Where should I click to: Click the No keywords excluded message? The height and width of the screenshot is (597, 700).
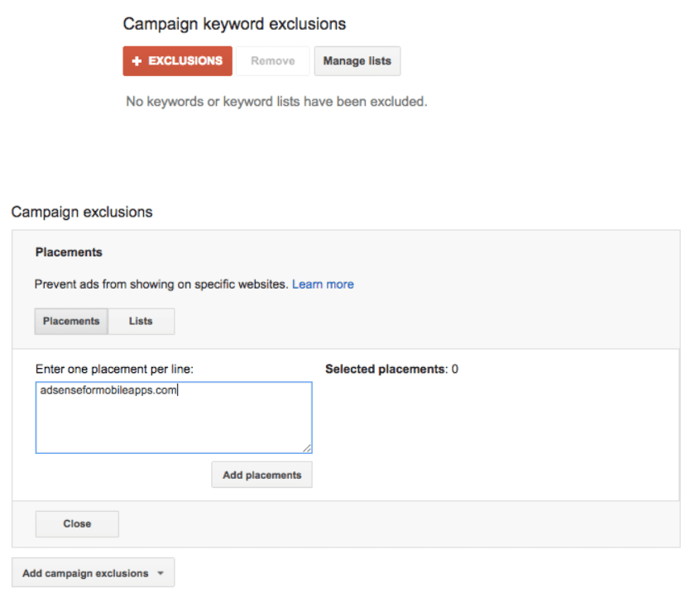click(276, 102)
